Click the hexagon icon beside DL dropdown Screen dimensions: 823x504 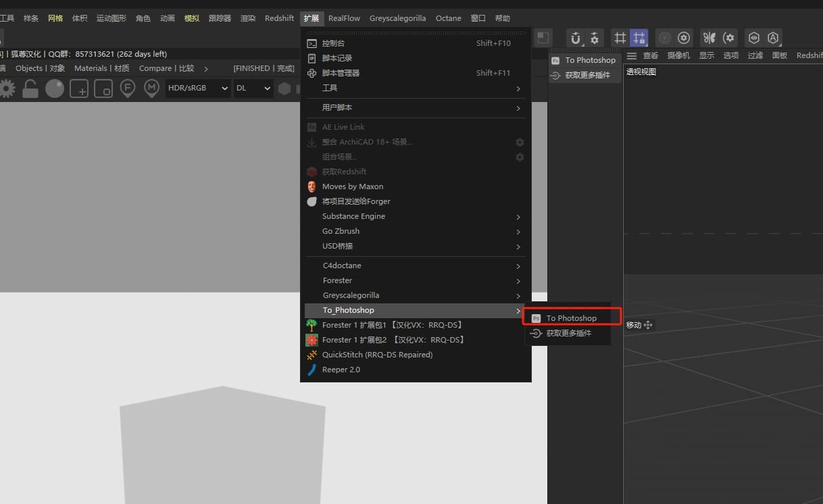[284, 88]
